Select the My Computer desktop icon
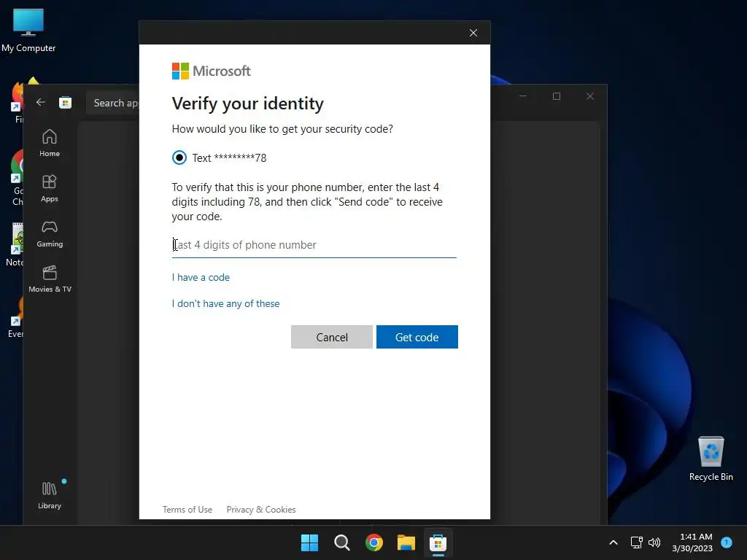Screen dimensions: 747x560 [28, 31]
